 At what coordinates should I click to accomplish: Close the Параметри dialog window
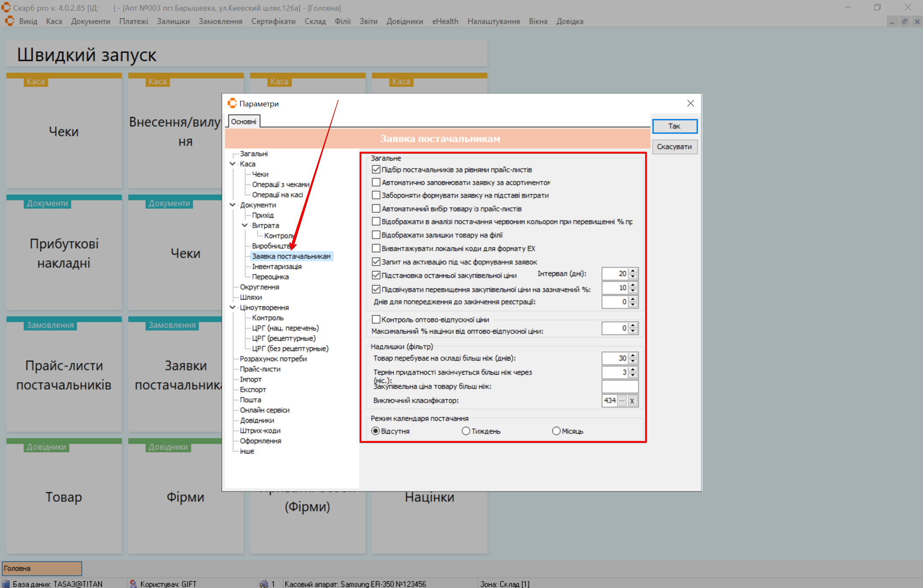(690, 103)
